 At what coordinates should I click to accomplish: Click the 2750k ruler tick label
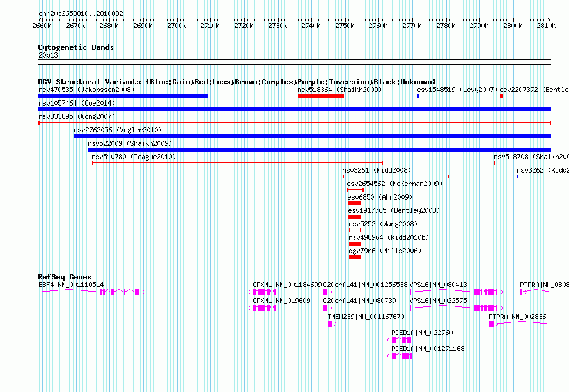pyautogui.click(x=345, y=26)
